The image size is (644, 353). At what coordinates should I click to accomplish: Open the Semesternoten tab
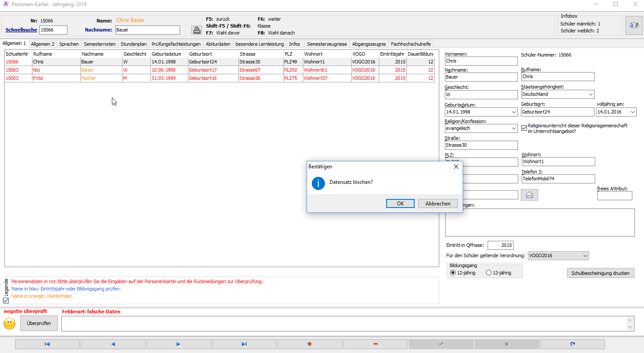click(100, 44)
